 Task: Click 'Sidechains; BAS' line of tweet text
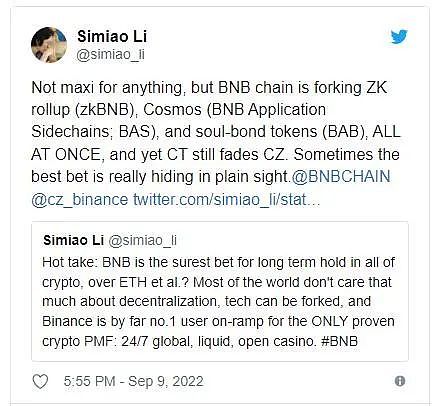pyautogui.click(x=216, y=132)
